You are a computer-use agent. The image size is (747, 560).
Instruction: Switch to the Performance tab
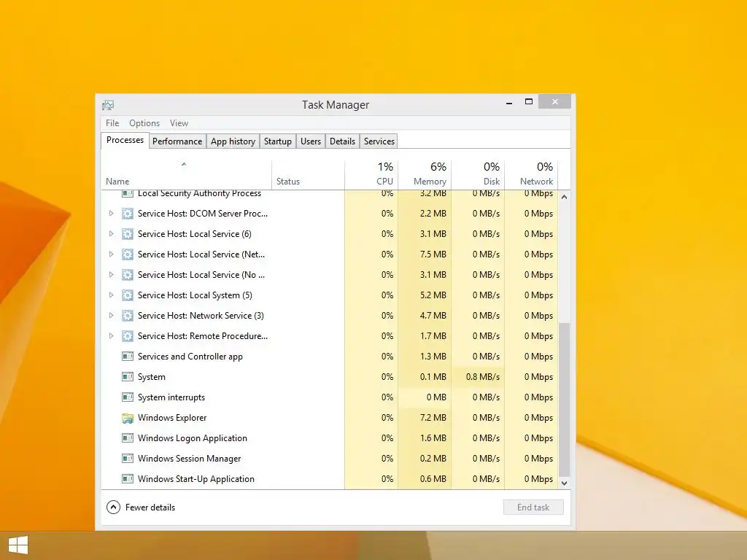[x=177, y=141]
